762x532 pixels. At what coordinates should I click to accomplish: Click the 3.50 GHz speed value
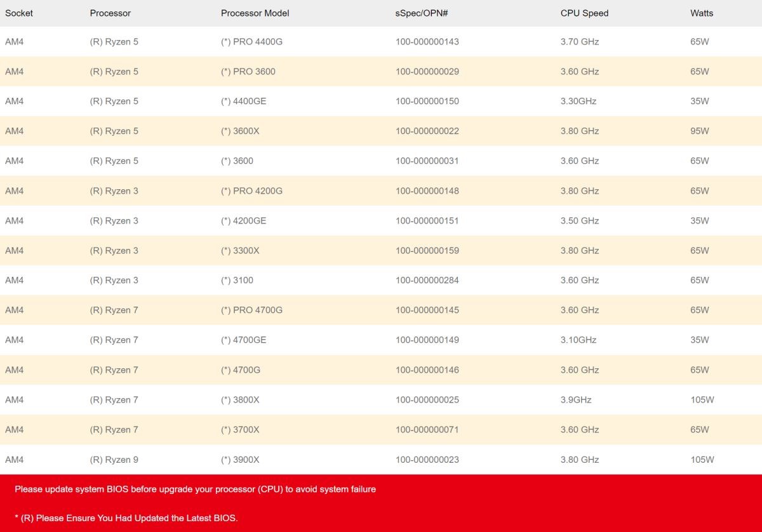(580, 221)
